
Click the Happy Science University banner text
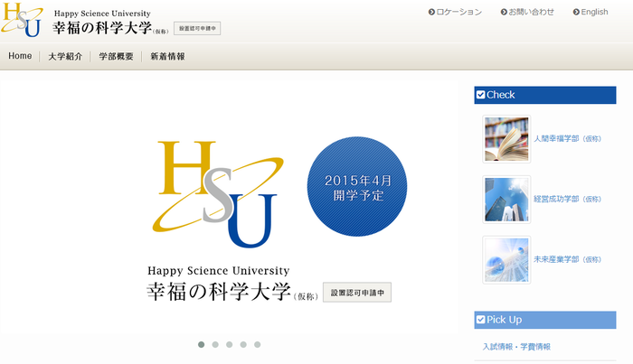point(219,270)
